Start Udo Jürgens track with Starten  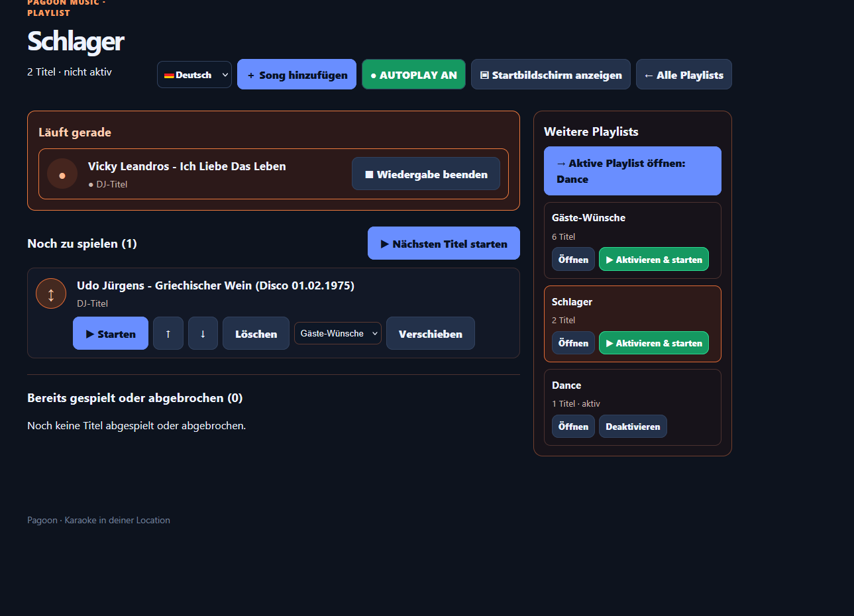(x=111, y=333)
